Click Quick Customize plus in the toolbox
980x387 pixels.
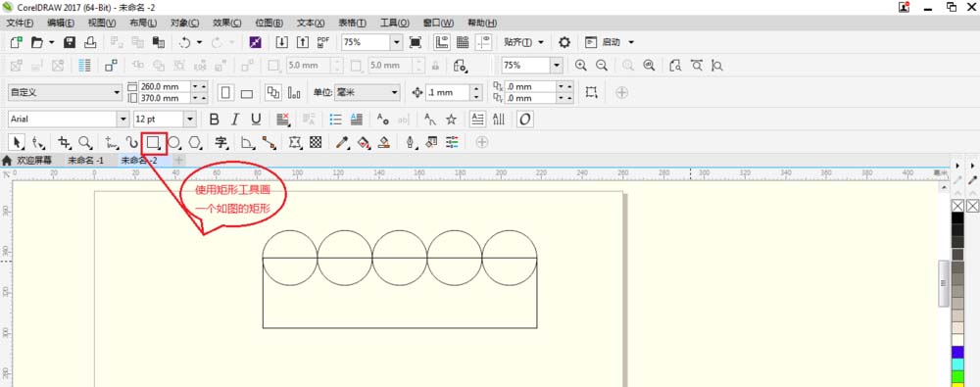click(482, 142)
